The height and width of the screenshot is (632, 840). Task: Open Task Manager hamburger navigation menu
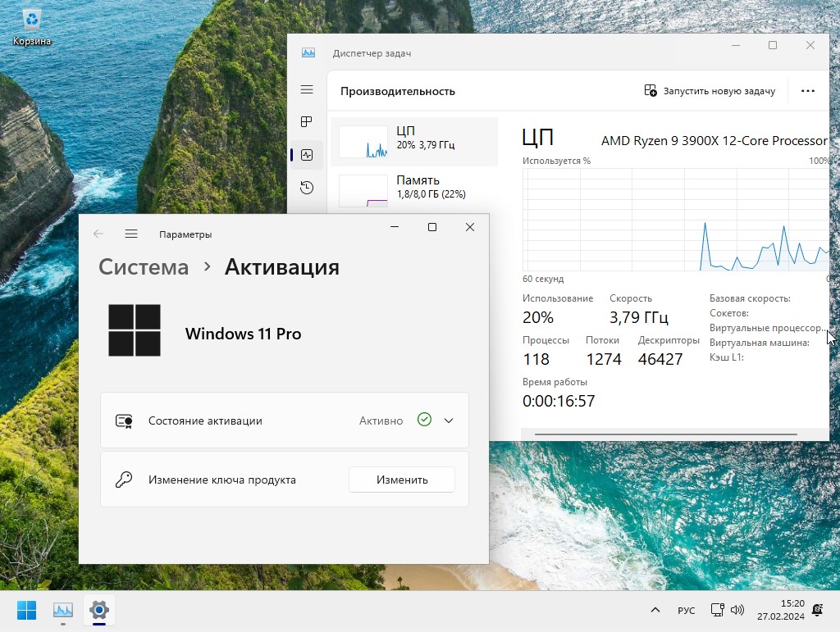307,90
